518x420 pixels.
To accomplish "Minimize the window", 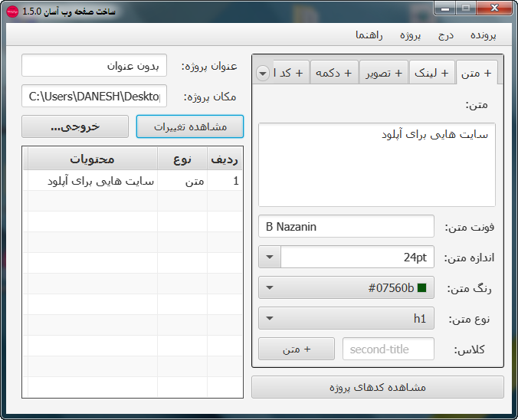I will coord(445,8).
